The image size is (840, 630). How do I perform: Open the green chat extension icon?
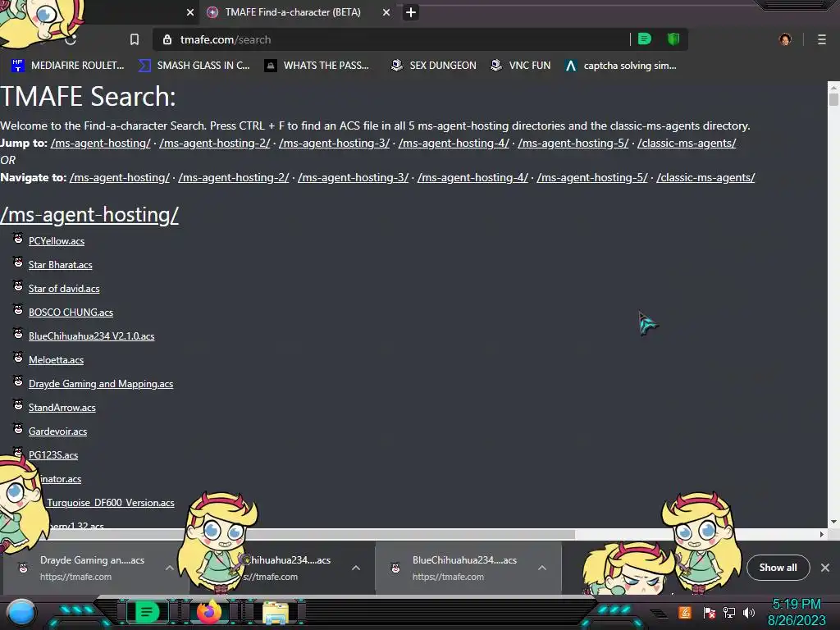tap(645, 39)
